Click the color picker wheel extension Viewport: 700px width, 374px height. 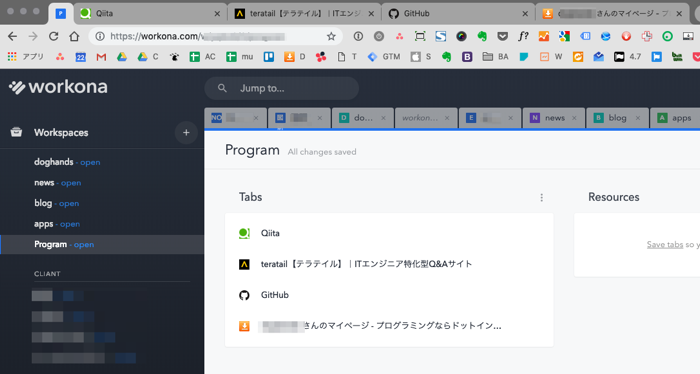pyautogui.click(x=461, y=37)
